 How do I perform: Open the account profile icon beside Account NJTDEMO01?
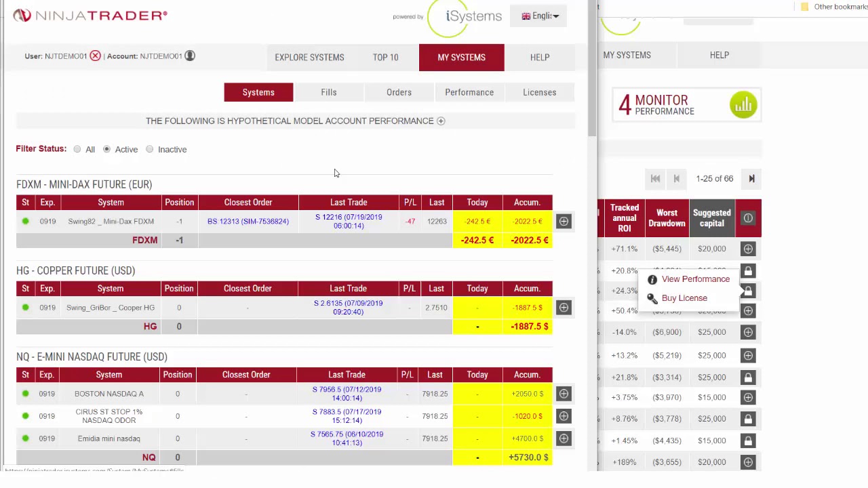pos(190,56)
